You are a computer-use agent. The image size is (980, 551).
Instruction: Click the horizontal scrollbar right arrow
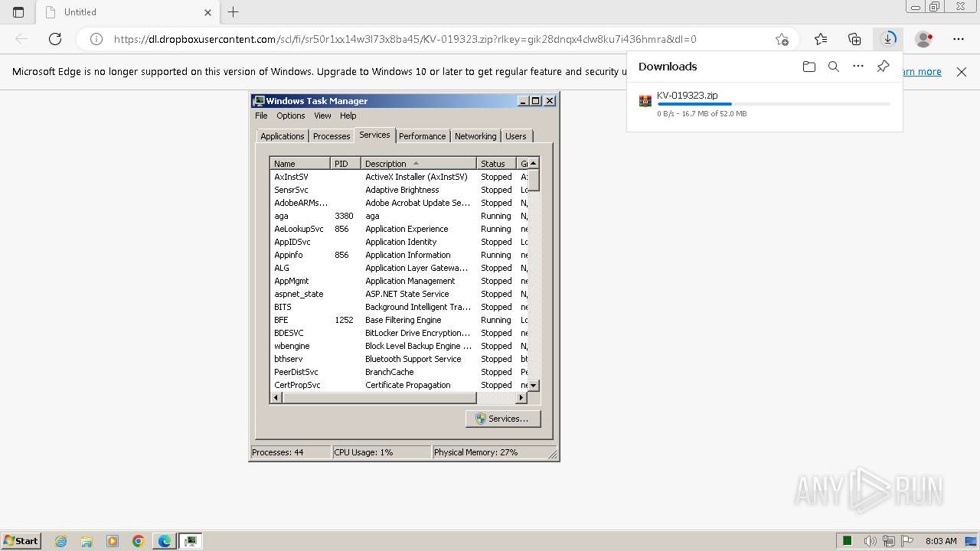[x=521, y=398]
